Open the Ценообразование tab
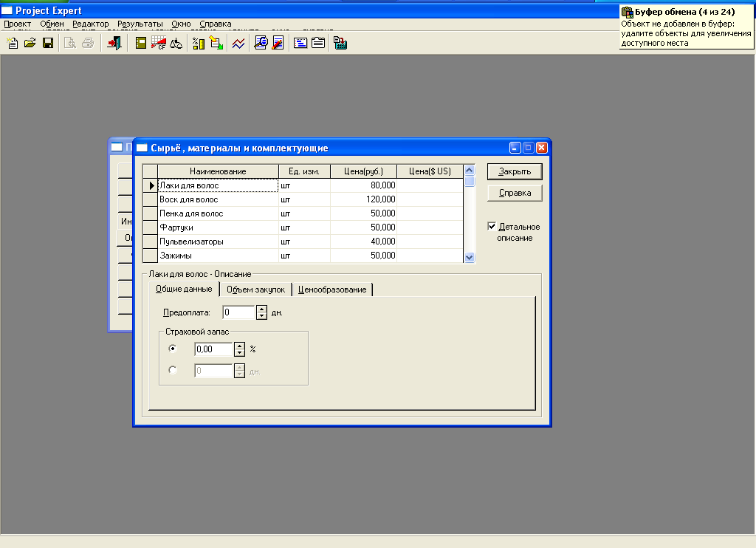 (332, 290)
